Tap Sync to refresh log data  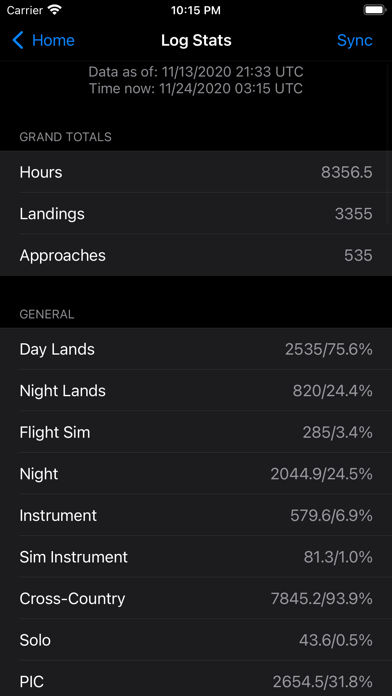[x=354, y=40]
